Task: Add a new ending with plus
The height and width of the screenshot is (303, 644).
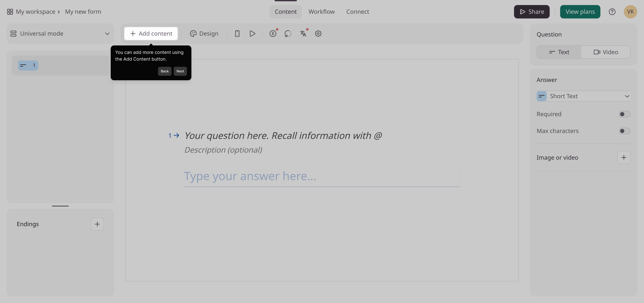Action: point(97,224)
